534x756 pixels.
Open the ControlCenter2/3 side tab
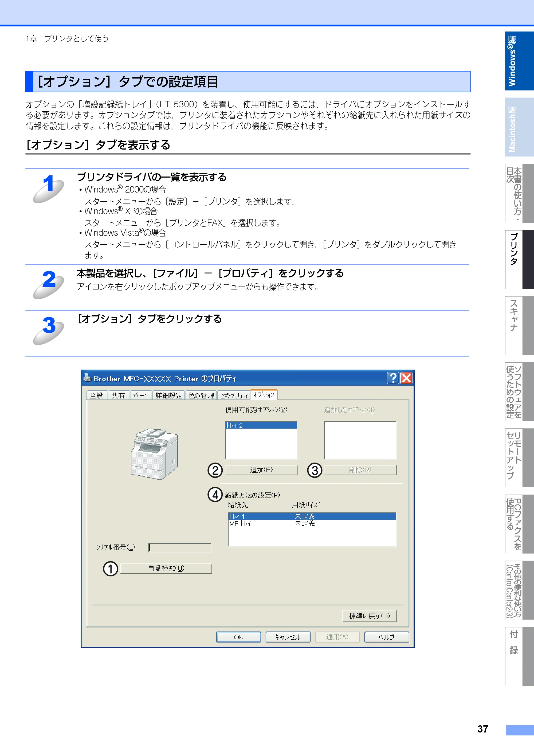point(519,590)
